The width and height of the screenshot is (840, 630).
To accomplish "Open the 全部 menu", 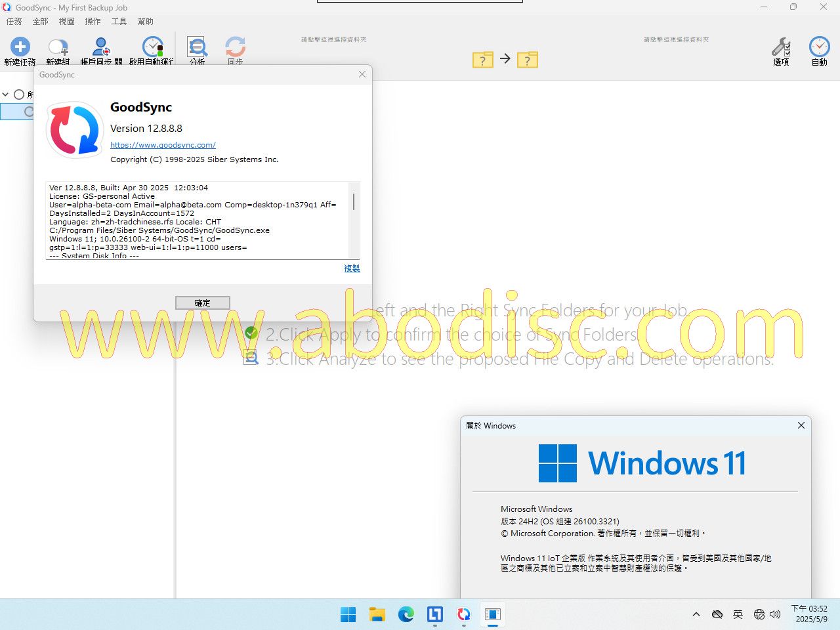I will 41,22.
